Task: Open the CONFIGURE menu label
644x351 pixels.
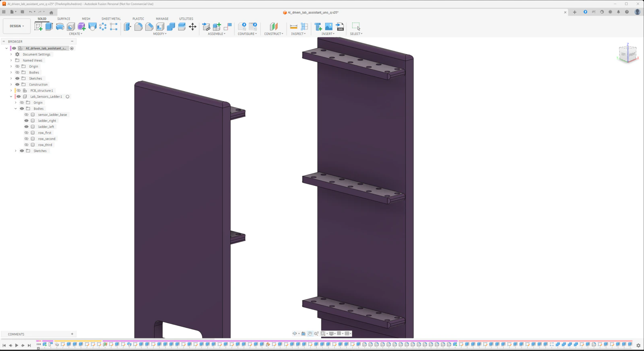Action: click(x=247, y=34)
